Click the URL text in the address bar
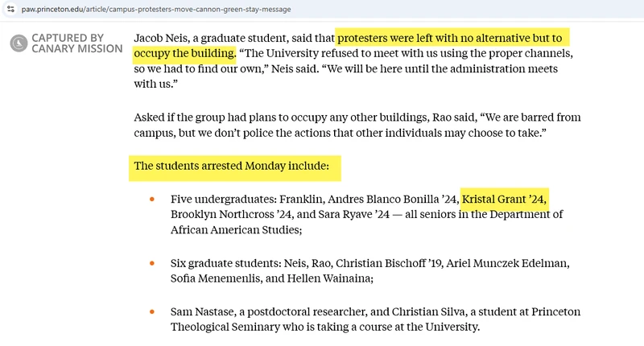The height and width of the screenshot is (346, 644). tap(156, 9)
